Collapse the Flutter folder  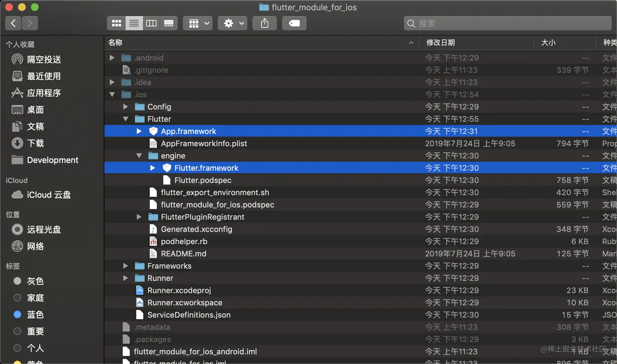[126, 119]
